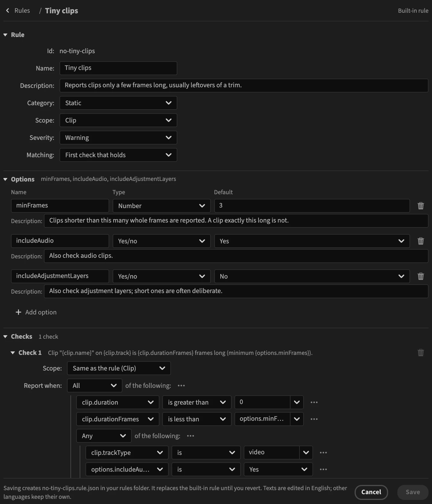Open more options for the options.includeAu… condition
Screen dimensions: 432x504
pos(323,469)
